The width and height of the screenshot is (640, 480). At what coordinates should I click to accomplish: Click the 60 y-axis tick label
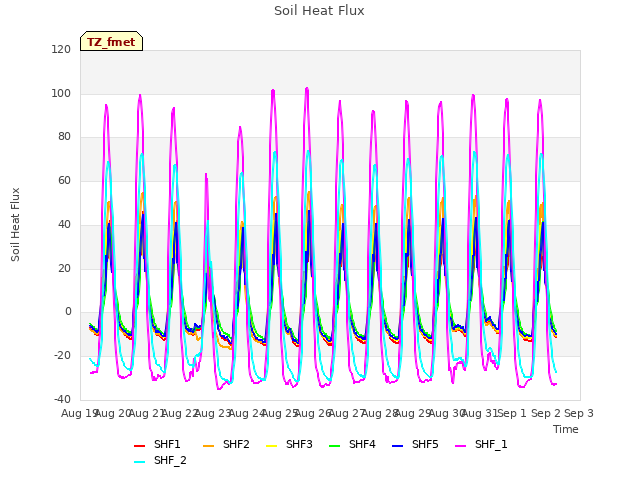[x=64, y=180]
